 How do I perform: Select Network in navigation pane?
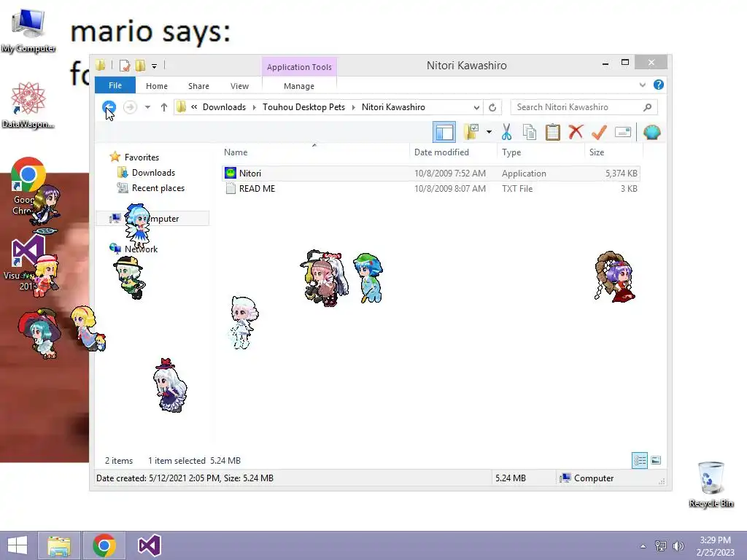141,249
